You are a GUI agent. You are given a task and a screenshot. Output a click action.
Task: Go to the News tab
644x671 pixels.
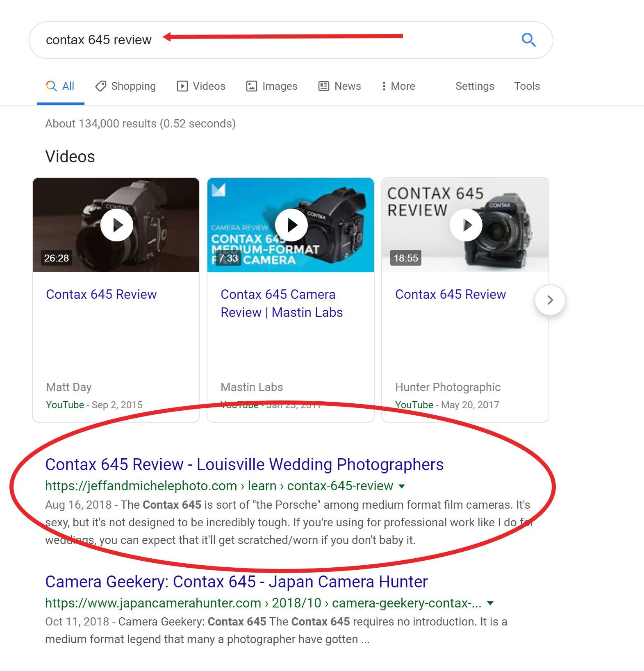click(339, 86)
